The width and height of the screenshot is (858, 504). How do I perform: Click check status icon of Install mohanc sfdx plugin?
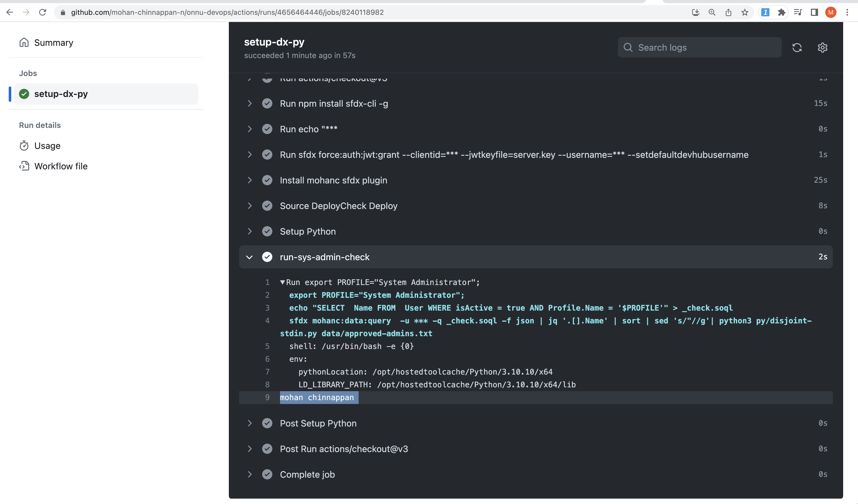[x=267, y=180]
